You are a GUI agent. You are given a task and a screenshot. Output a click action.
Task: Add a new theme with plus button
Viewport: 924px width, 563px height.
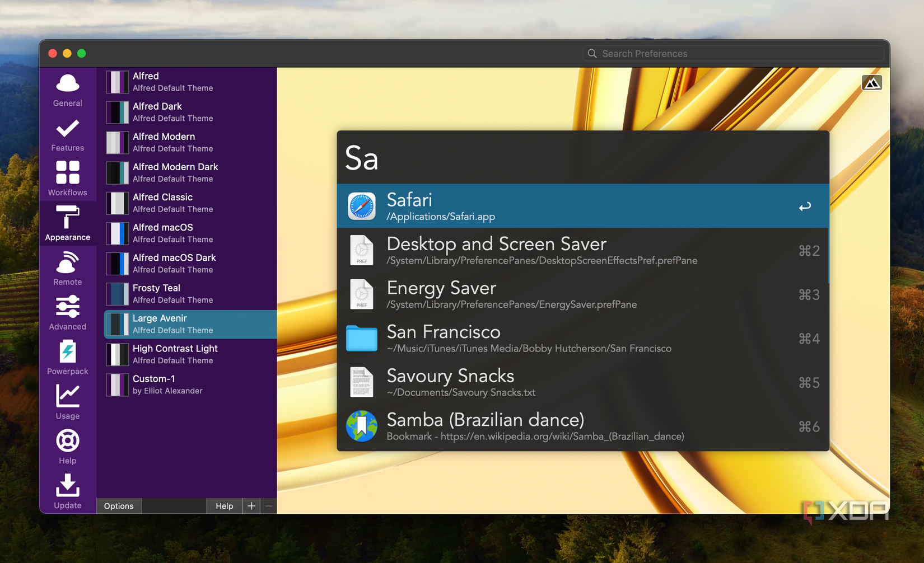251,506
